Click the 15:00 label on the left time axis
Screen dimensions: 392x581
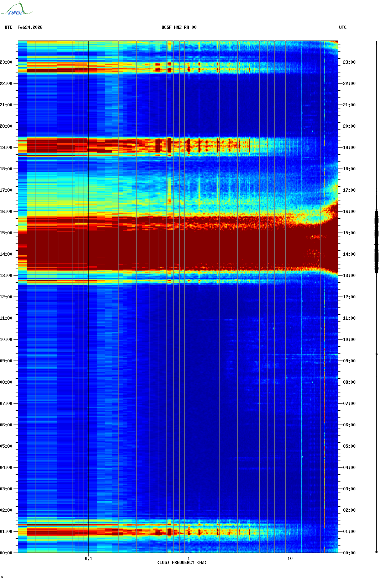pyautogui.click(x=6, y=233)
